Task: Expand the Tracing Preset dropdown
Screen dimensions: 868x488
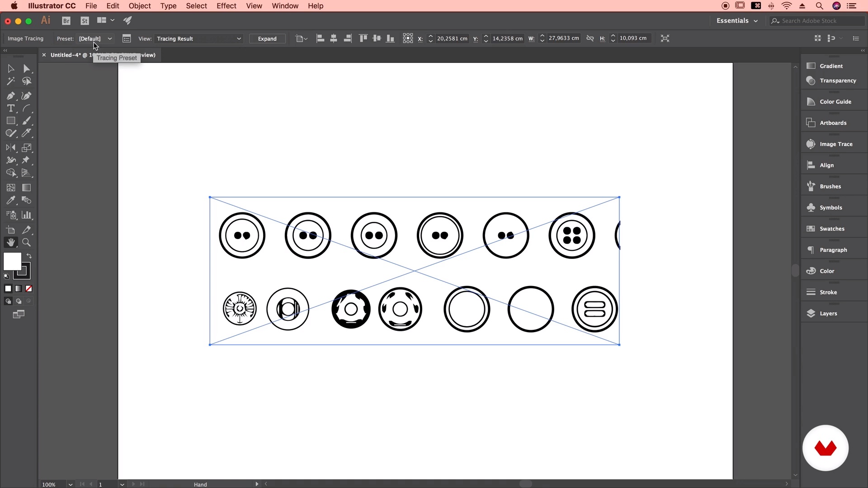Action: click(x=110, y=39)
